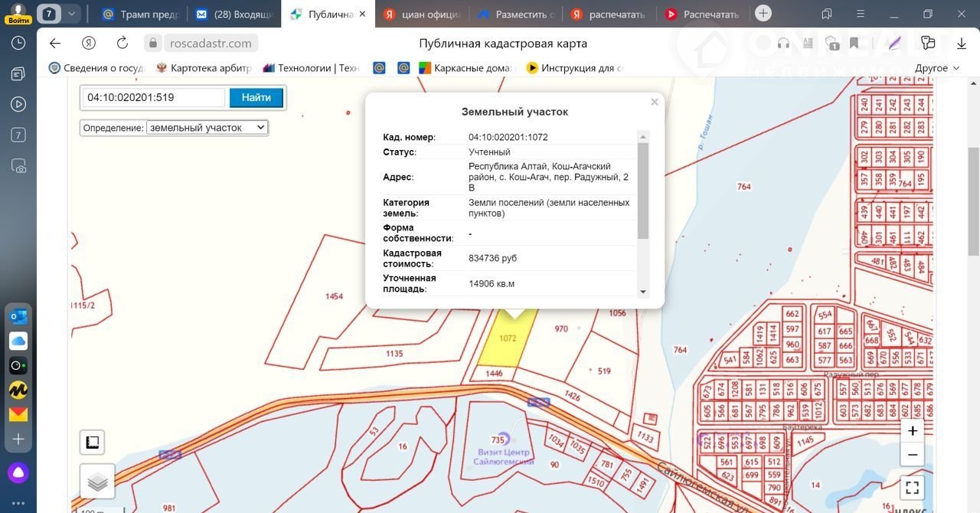Go back to previous page
Image resolution: width=980 pixels, height=513 pixels.
(x=54, y=44)
